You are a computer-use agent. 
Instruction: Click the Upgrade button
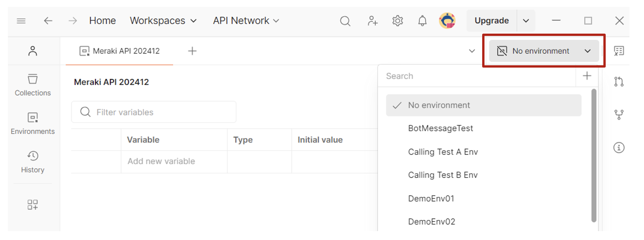(x=491, y=21)
